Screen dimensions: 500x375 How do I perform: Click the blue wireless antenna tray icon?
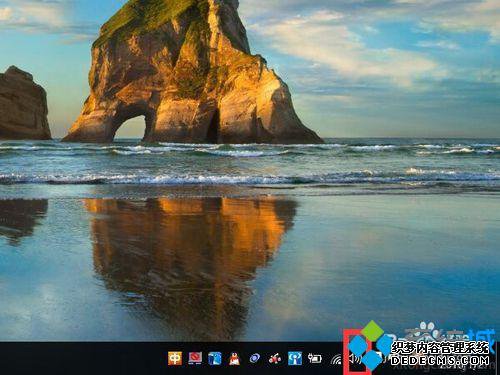point(295,359)
